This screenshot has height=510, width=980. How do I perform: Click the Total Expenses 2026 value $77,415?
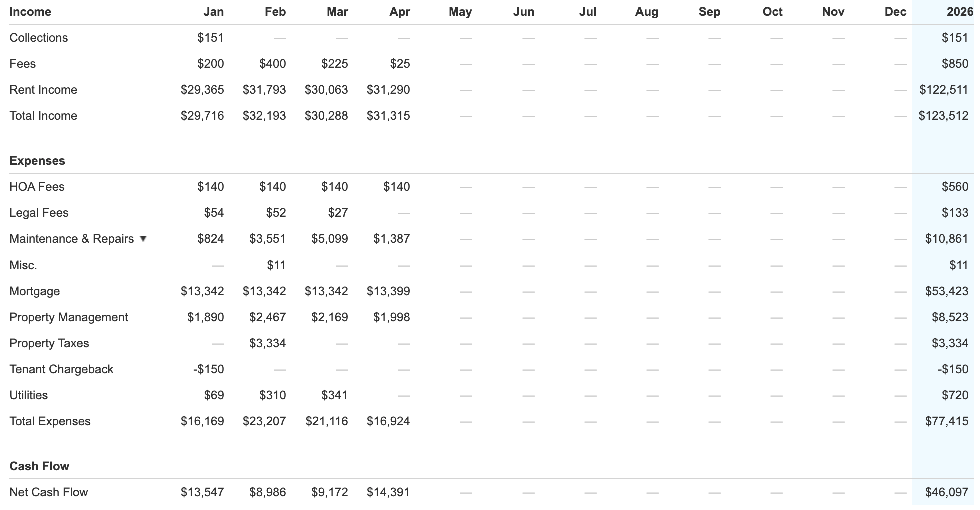click(x=946, y=421)
